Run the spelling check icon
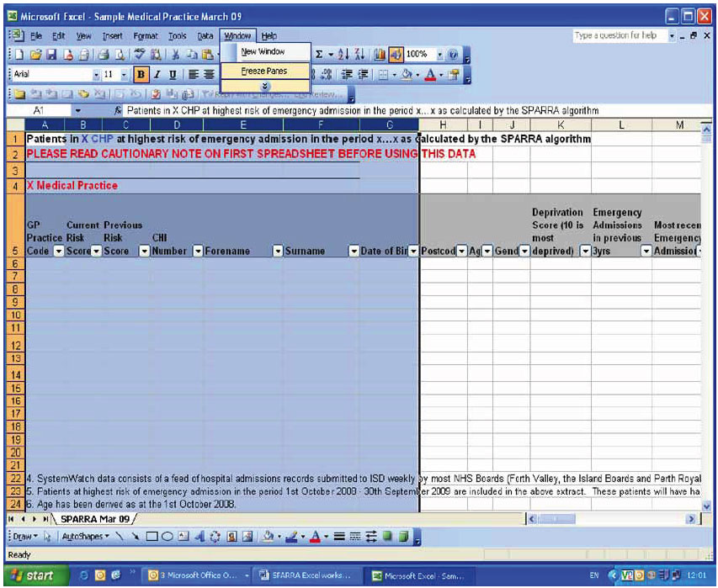 [x=140, y=55]
